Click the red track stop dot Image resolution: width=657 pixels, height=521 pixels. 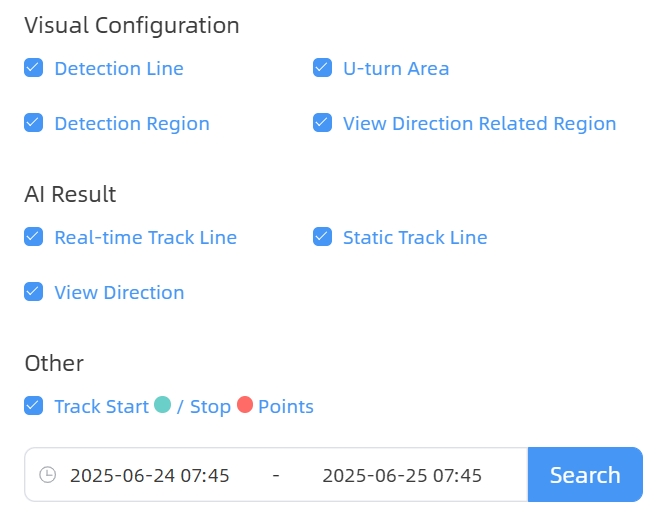pyautogui.click(x=245, y=405)
